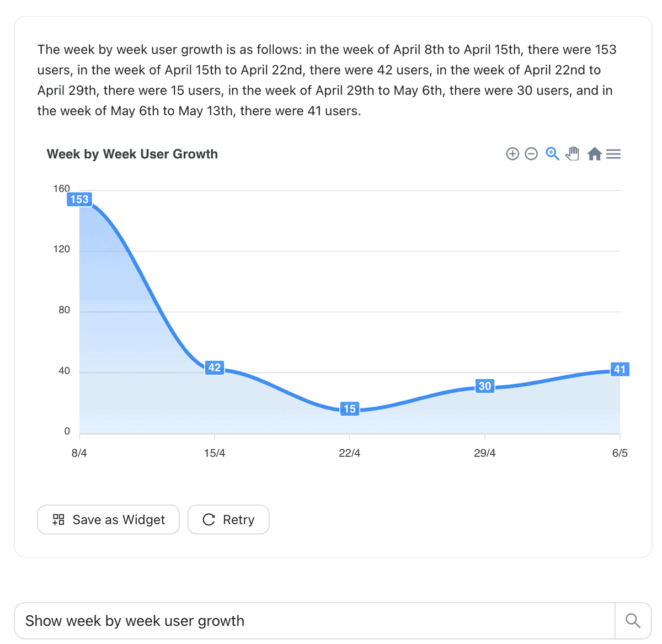Open the chart hamburger menu
This screenshot has height=644, width=662.
[613, 154]
